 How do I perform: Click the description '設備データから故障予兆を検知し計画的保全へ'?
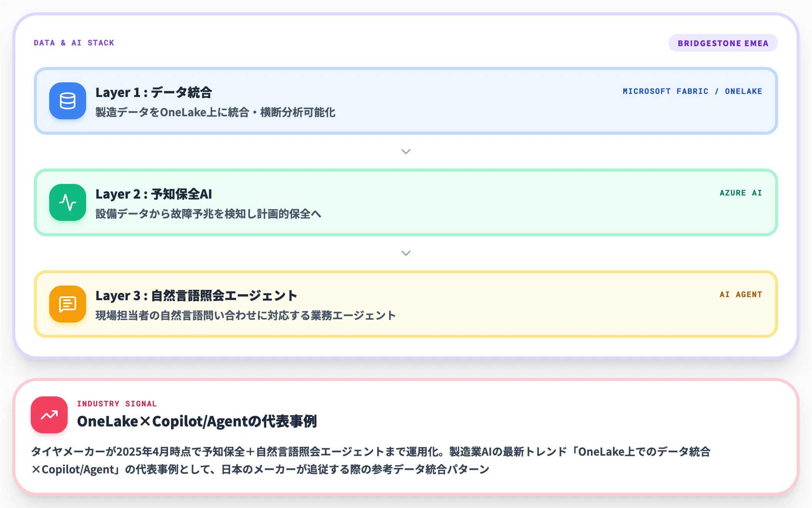point(208,214)
